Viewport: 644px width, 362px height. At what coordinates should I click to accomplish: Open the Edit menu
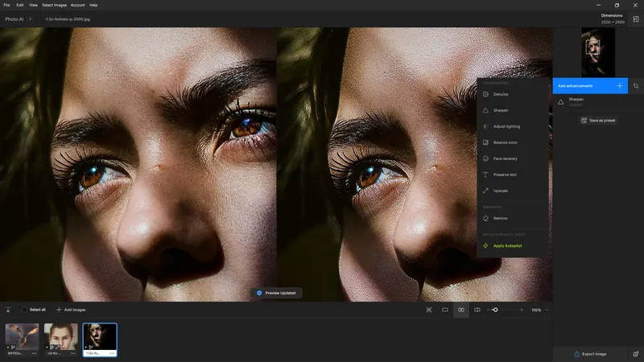pos(19,5)
